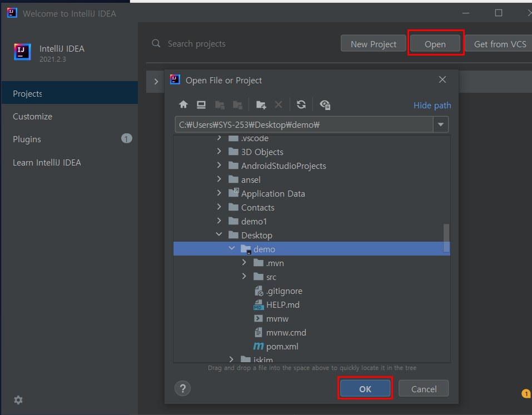Expand the src folder chevron

click(x=244, y=276)
